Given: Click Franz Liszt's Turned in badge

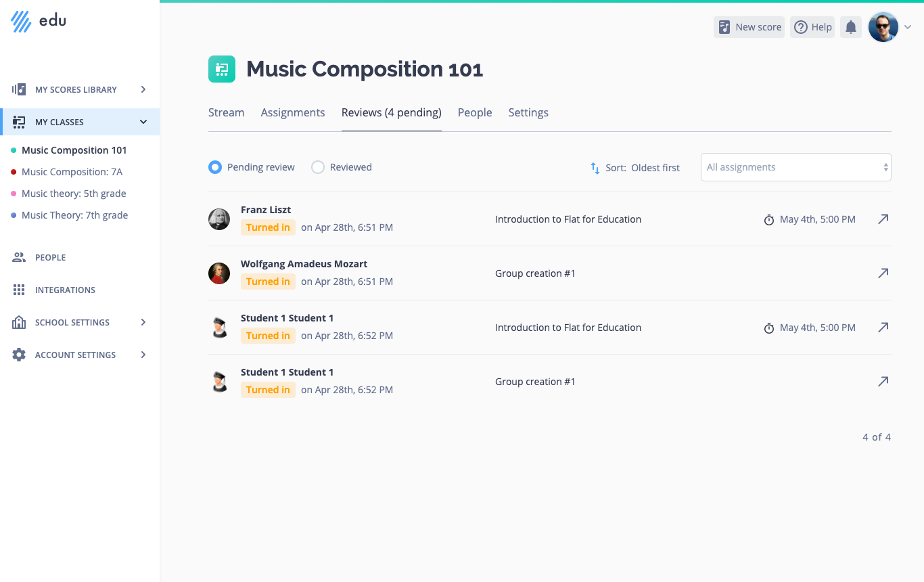Looking at the screenshot, I should coord(268,227).
